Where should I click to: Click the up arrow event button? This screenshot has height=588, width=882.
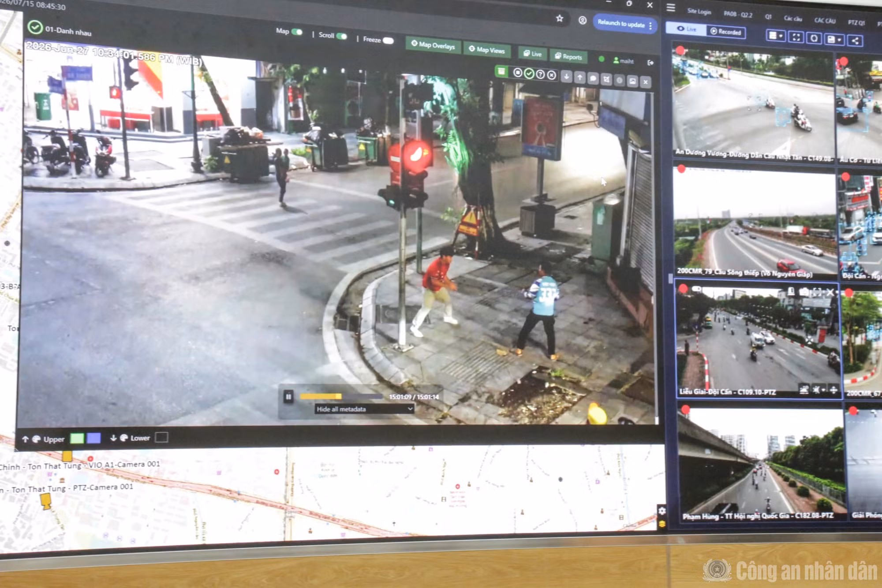(x=580, y=78)
